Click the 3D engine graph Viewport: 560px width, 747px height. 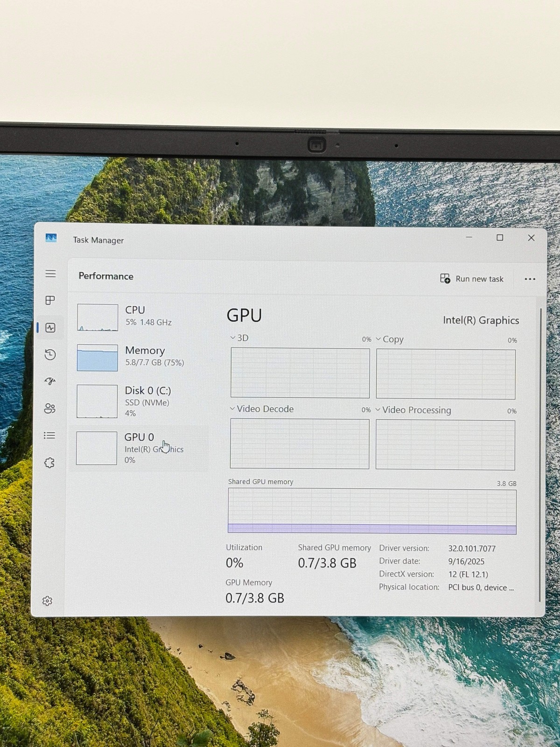[x=300, y=373]
